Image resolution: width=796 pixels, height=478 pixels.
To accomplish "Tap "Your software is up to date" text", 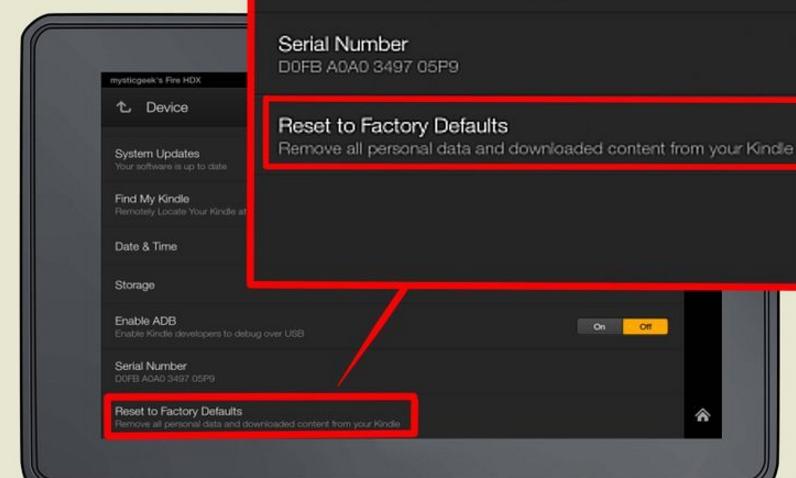I will [x=171, y=166].
